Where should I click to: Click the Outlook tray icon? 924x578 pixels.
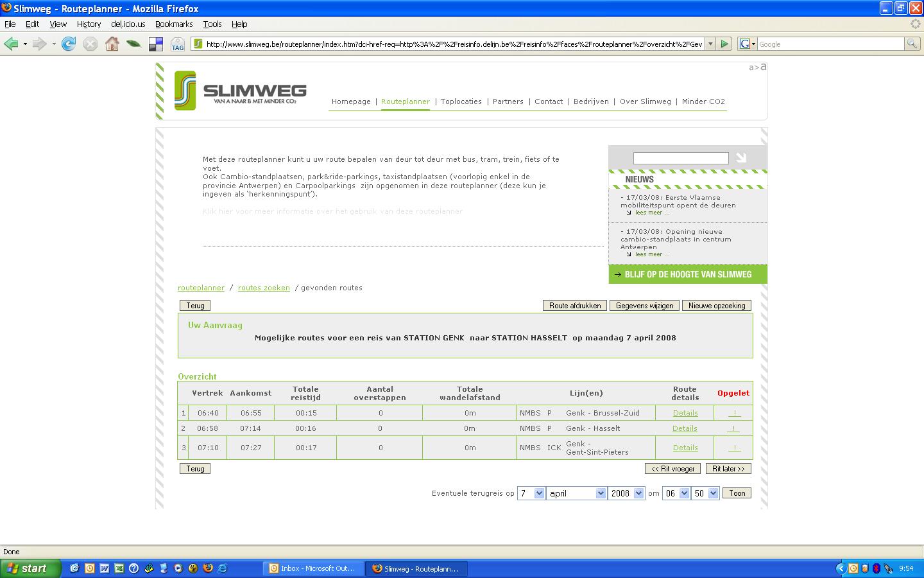[x=853, y=568]
